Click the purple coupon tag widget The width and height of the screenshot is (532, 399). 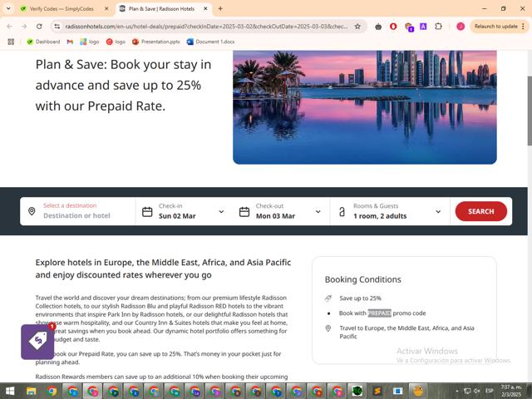[37, 342]
